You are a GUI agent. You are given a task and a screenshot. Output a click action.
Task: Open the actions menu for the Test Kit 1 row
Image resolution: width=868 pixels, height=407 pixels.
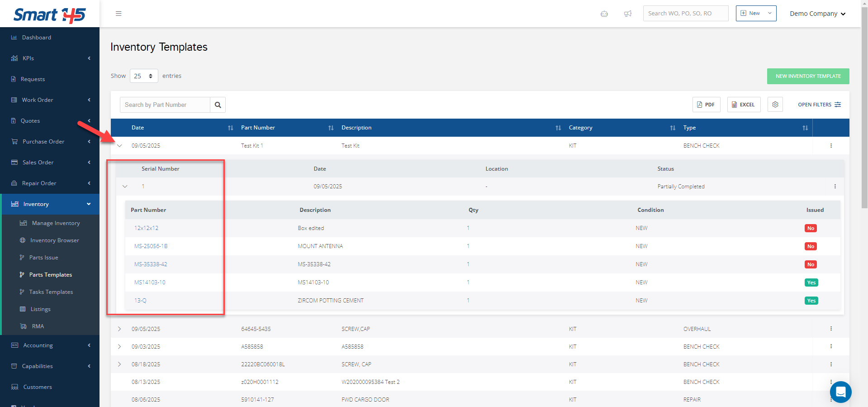coord(831,146)
